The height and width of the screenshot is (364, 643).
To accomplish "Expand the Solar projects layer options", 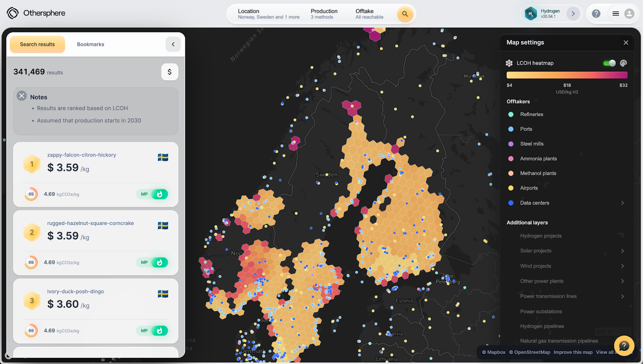I will coord(623,251).
